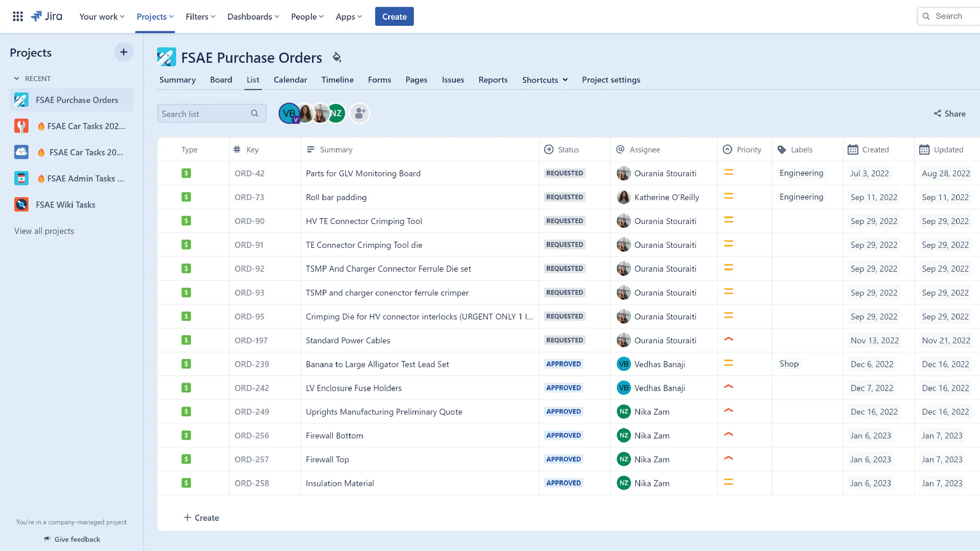Viewport: 980px width, 551px height.
Task: Click Ourania Stouraiti's avatar in ORD-90 row
Action: pyautogui.click(x=624, y=221)
